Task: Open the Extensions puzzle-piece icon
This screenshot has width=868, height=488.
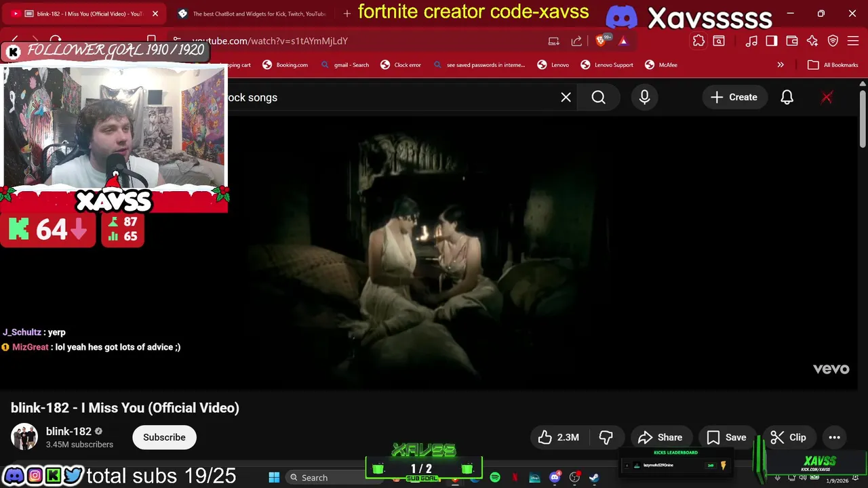Action: click(698, 41)
